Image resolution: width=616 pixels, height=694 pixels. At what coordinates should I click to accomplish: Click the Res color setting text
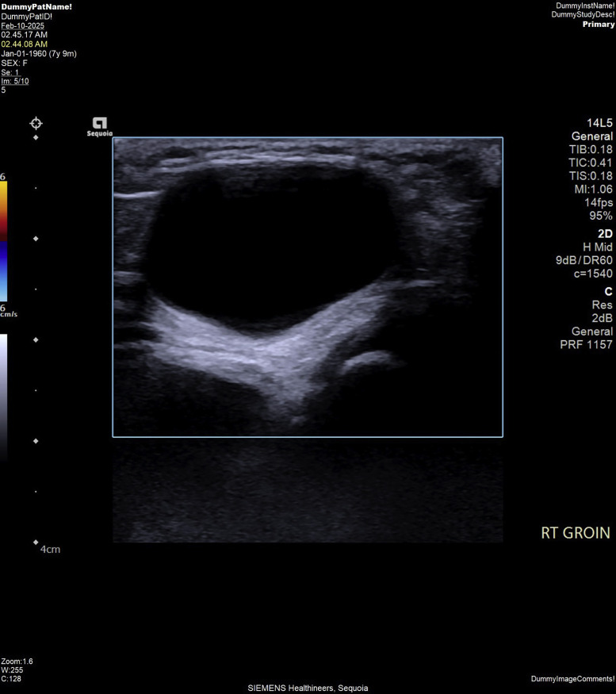click(x=603, y=305)
